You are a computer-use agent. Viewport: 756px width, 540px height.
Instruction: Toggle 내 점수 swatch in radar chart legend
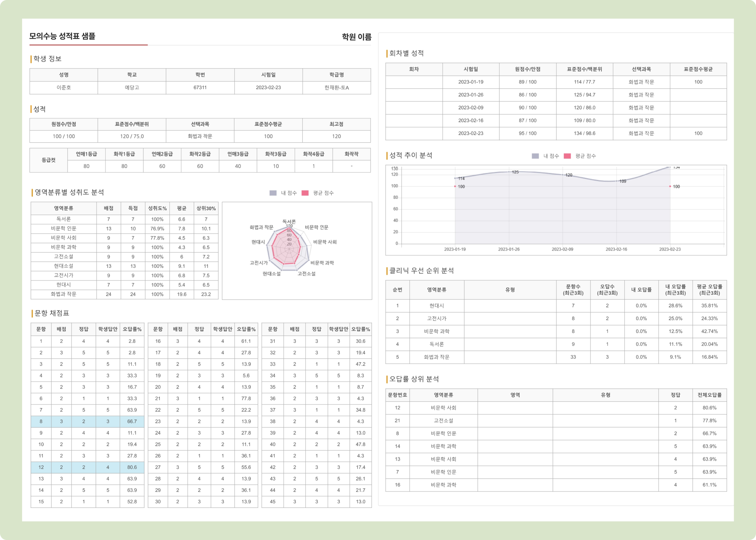[273, 193]
